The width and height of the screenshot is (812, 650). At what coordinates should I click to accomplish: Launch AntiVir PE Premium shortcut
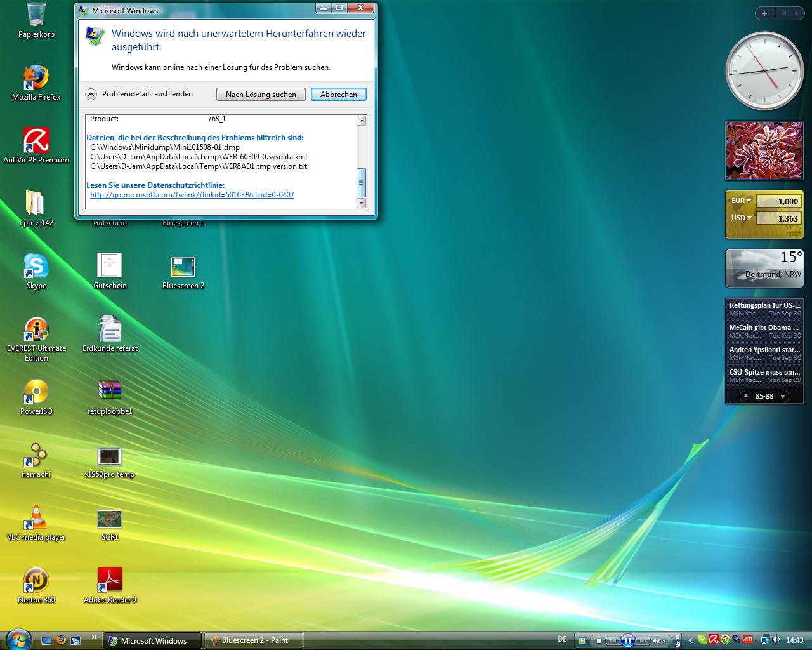(36, 145)
